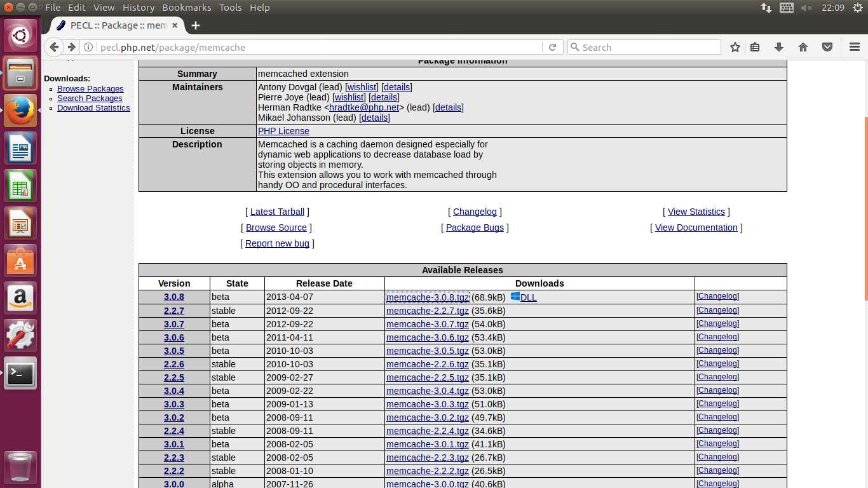Download memcache-3.0.8.tgz
The height and width of the screenshot is (488, 868).
(x=428, y=297)
